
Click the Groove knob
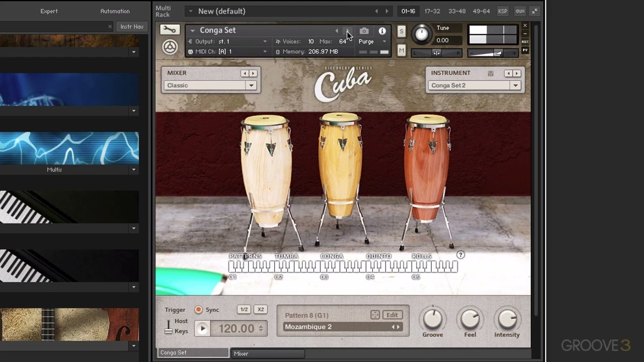point(433,319)
